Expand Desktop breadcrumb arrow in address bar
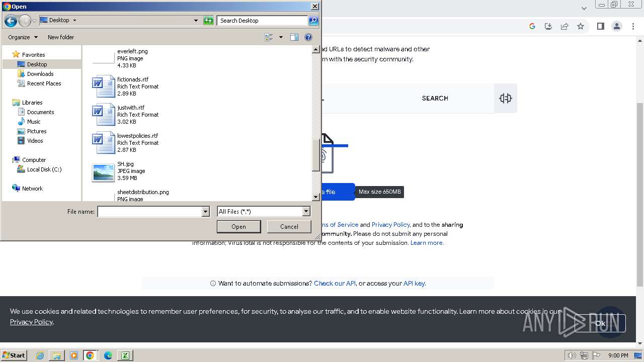The width and height of the screenshot is (644, 362). point(75,21)
